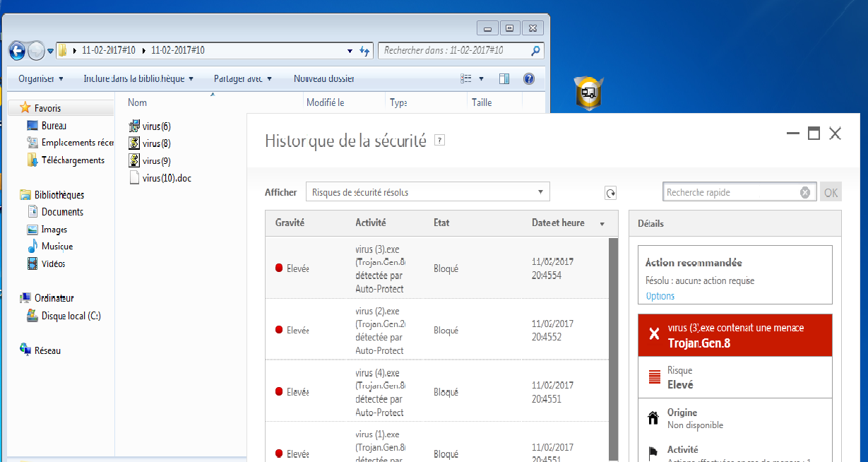
Task: Toggle the preview pane icon
Action: [x=504, y=78]
